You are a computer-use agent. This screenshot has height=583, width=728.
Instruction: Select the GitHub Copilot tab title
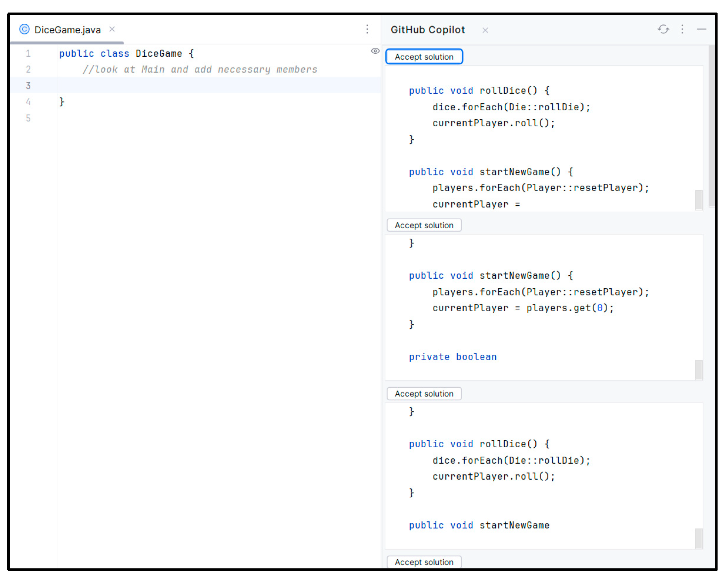point(427,30)
